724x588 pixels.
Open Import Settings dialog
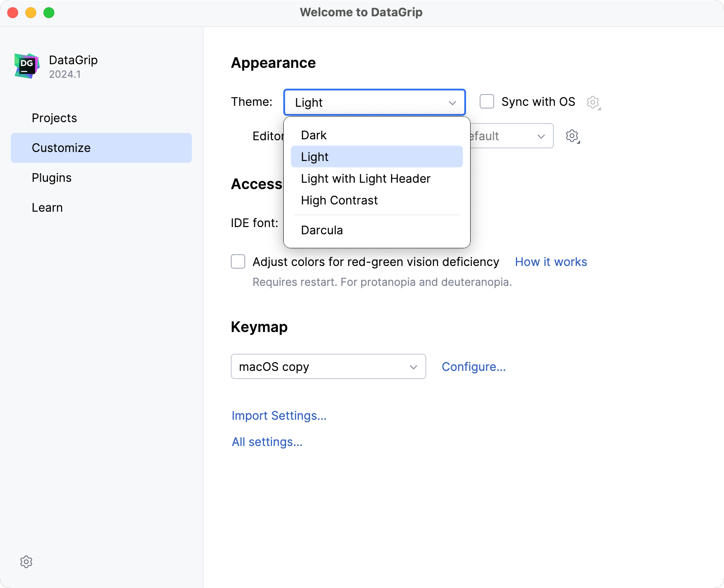279,415
